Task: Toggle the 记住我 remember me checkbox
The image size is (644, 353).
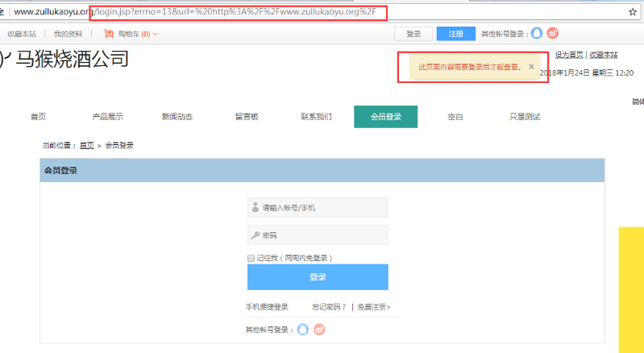Action: pyautogui.click(x=251, y=258)
